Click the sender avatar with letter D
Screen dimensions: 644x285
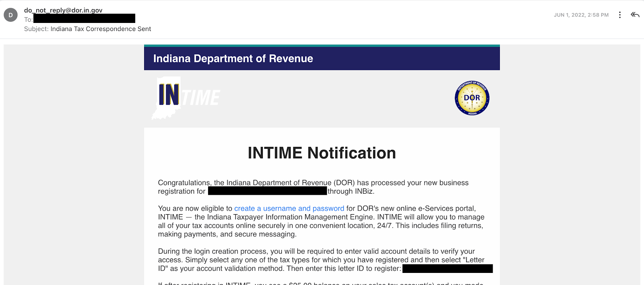point(10,15)
